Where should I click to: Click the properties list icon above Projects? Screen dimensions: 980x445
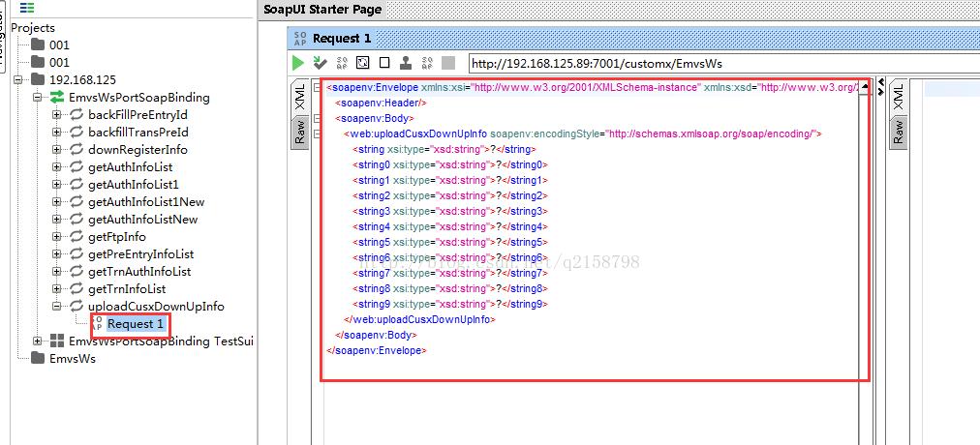(x=27, y=8)
